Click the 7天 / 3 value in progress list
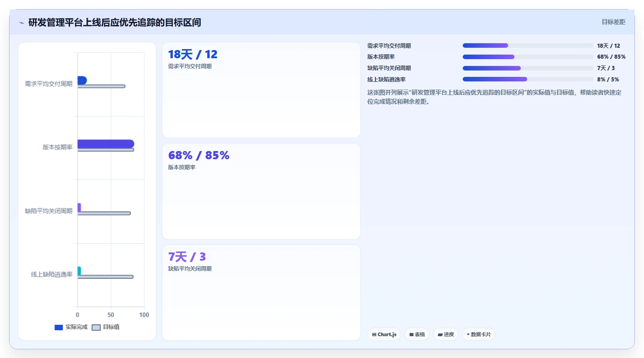Screen dimensions: 644x358 tap(606, 68)
